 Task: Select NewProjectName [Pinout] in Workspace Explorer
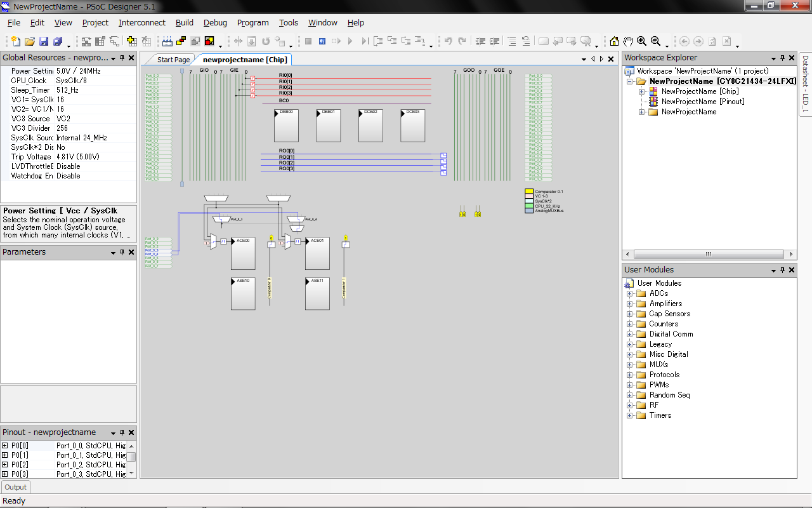coord(703,102)
